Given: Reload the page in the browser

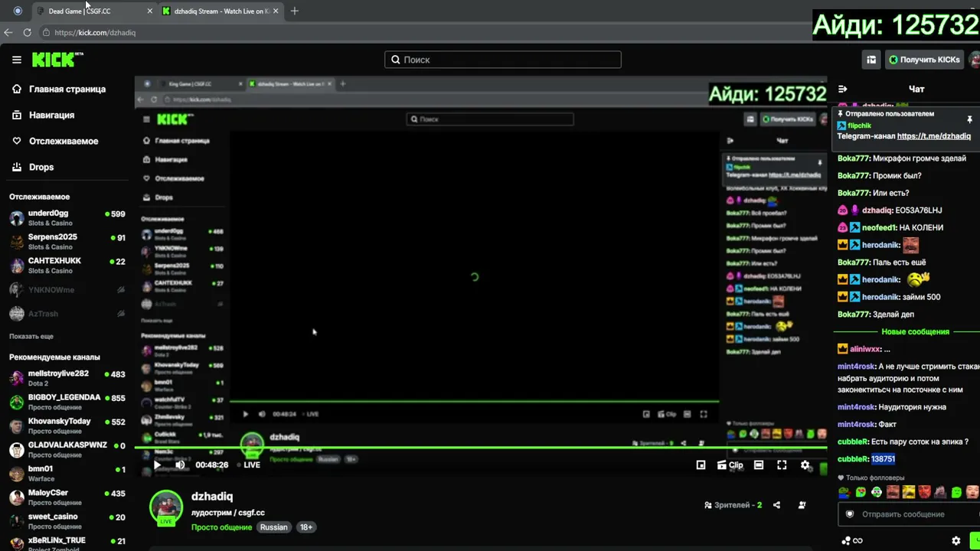Looking at the screenshot, I should coord(28,33).
